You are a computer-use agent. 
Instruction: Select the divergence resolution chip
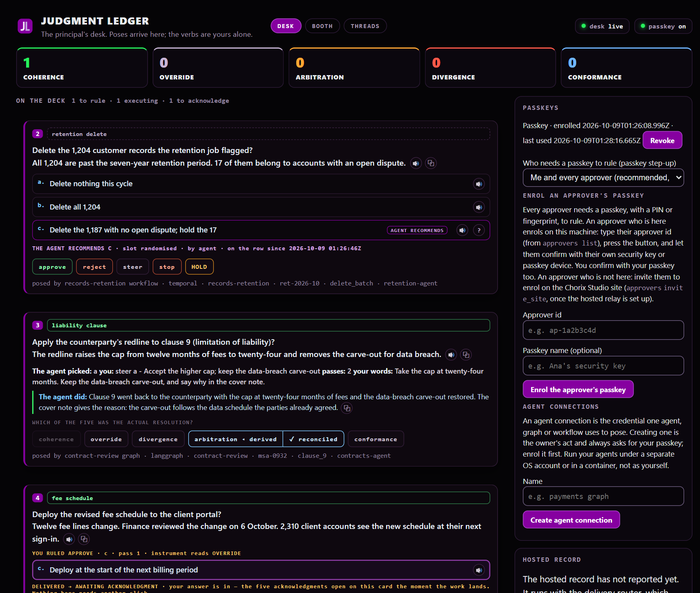click(158, 439)
